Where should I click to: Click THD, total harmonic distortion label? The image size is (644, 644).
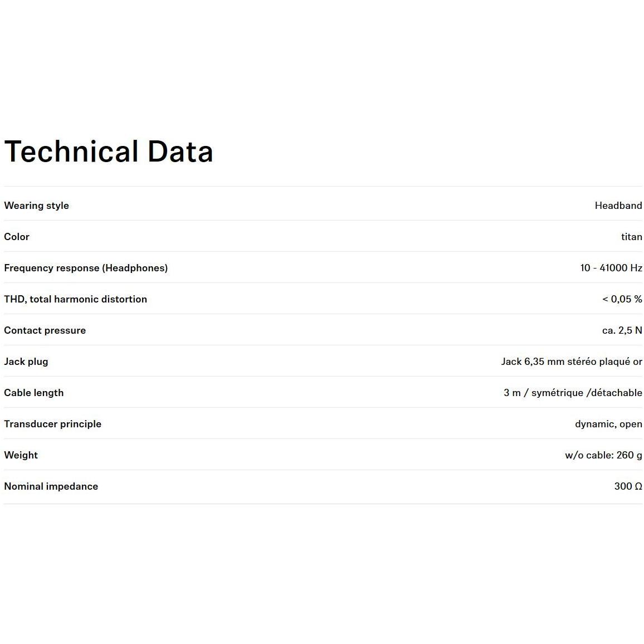point(75,299)
